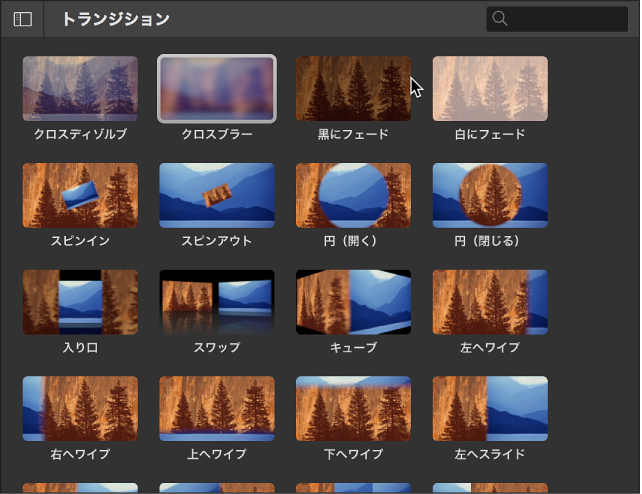Image resolution: width=642 pixels, height=494 pixels.
Task: Click the 左へスライド label text
Action: coord(490,454)
